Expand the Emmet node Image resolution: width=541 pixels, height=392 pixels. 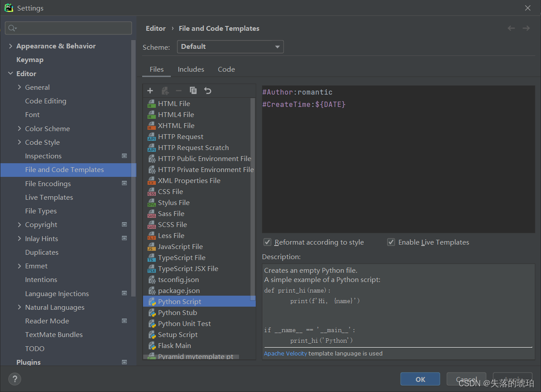tap(19, 266)
